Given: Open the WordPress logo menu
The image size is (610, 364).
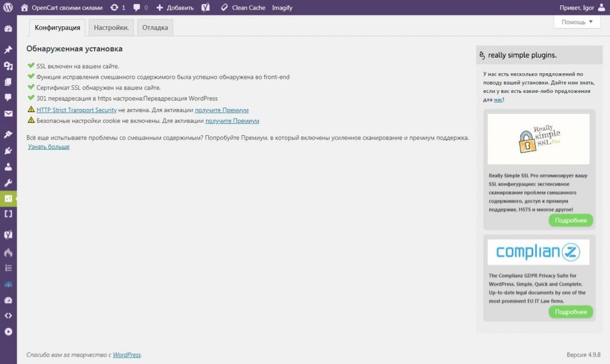Looking at the screenshot, I should point(8,7).
